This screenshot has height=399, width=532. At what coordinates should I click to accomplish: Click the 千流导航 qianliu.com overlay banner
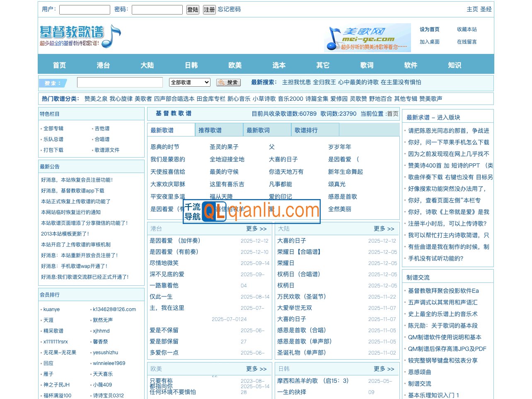[x=251, y=212]
